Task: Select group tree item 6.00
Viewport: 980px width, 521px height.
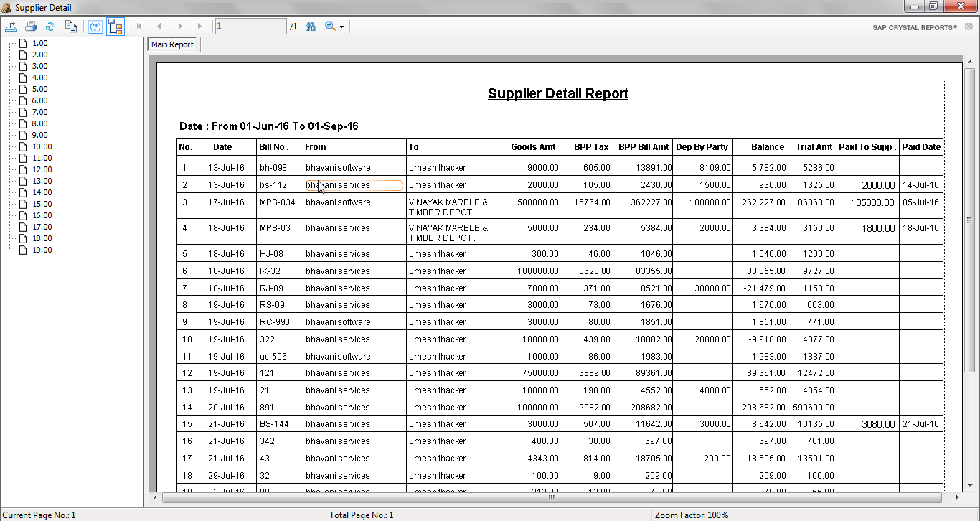Action: 39,100
